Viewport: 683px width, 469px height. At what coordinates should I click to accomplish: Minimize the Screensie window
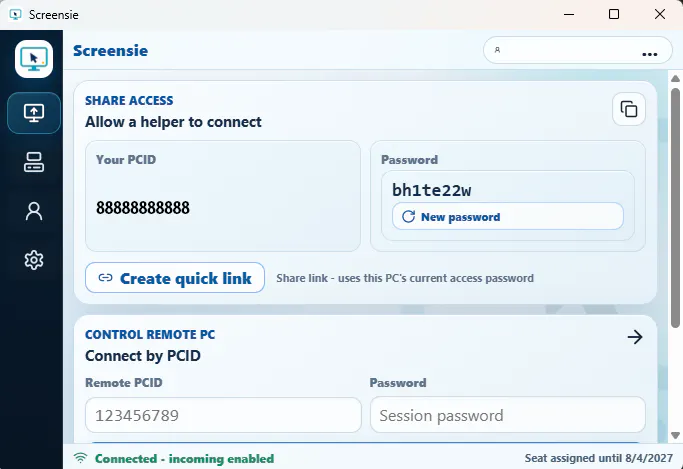(x=569, y=14)
